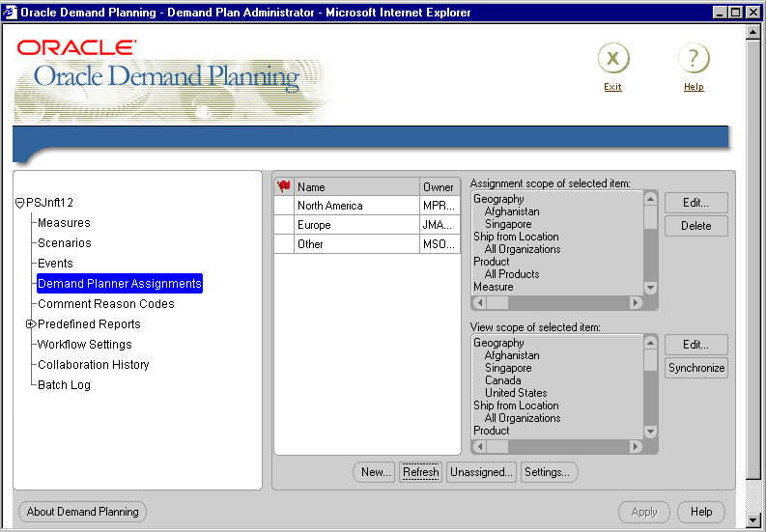Click assignment scope list down arrow
This screenshot has height=532, width=766.
pos(650,289)
